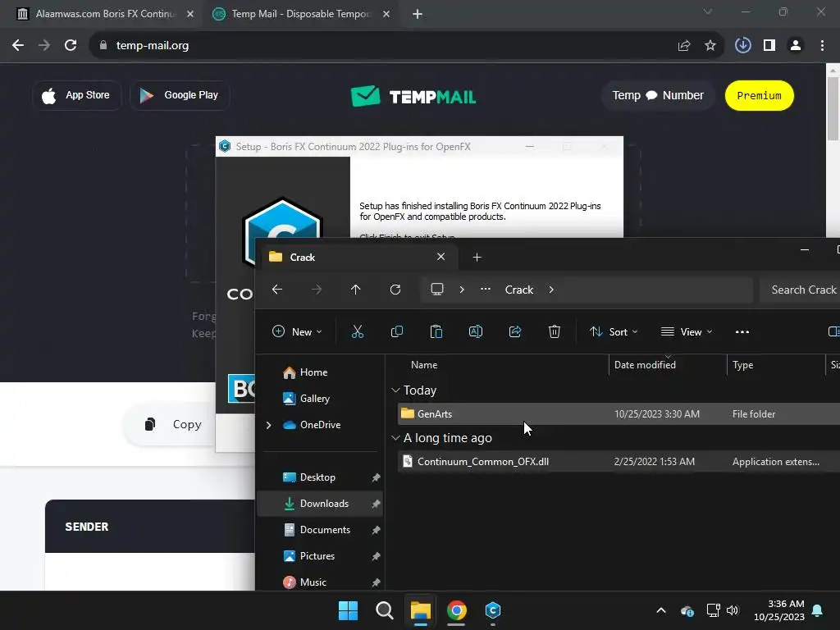Open the View dropdown menu
This screenshot has width=840, height=630.
[x=687, y=331]
